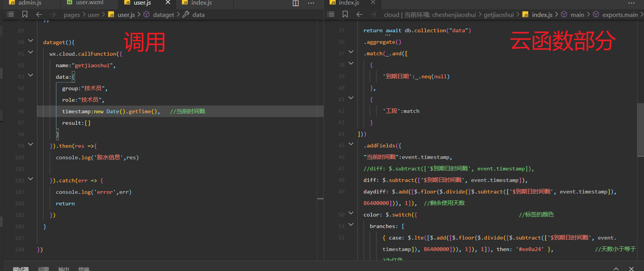Close the user.js tab
Viewport: 644px width, 271px height.
(168, 3)
